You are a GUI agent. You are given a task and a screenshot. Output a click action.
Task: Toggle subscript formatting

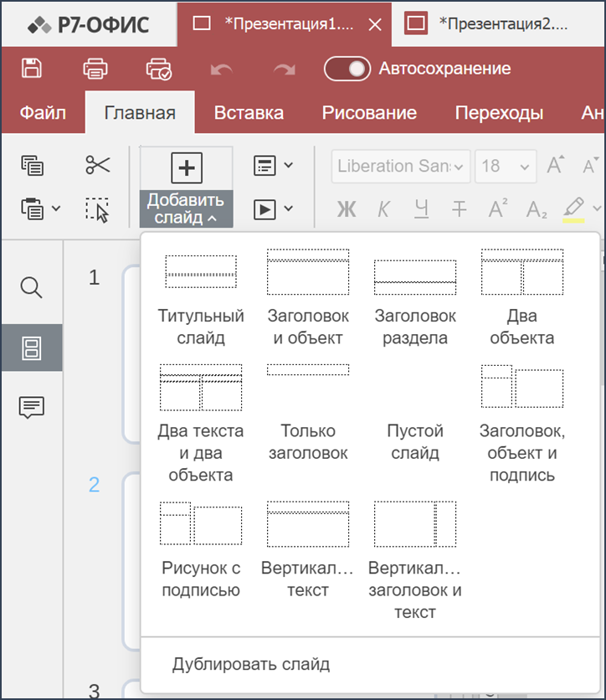coord(537,209)
